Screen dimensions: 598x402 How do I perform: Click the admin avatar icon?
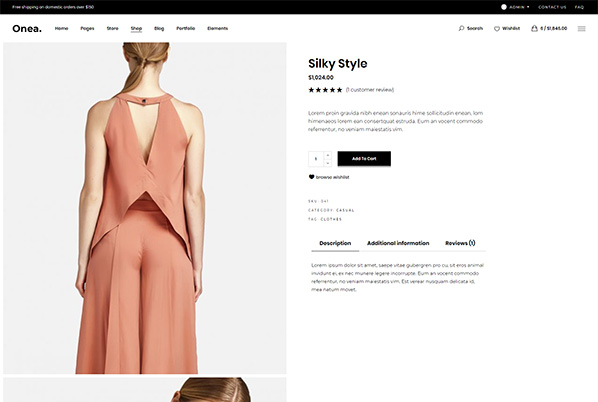coord(504,7)
